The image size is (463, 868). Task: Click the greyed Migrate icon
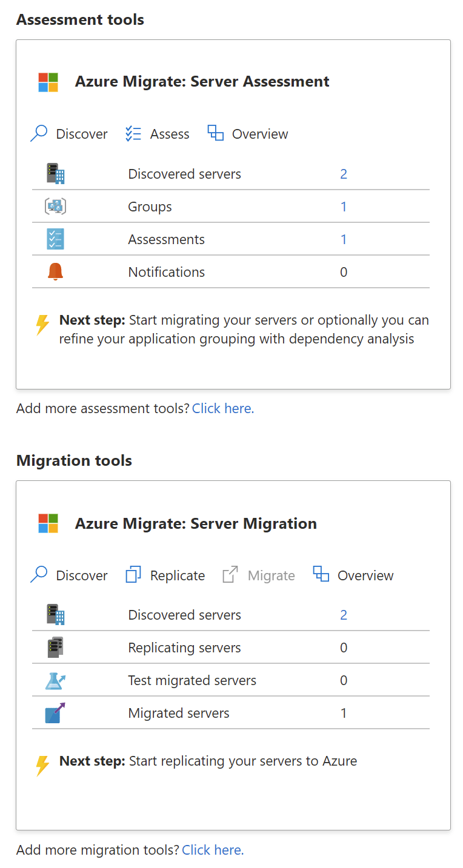tap(230, 575)
